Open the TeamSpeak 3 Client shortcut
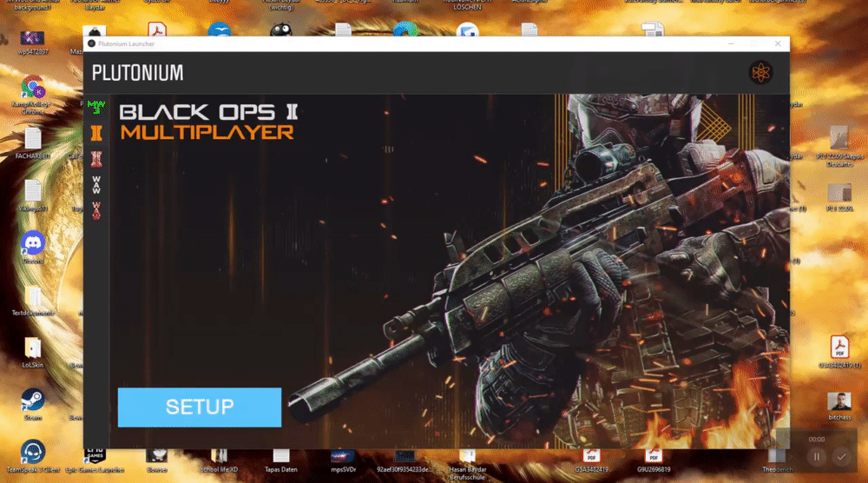 click(x=33, y=456)
